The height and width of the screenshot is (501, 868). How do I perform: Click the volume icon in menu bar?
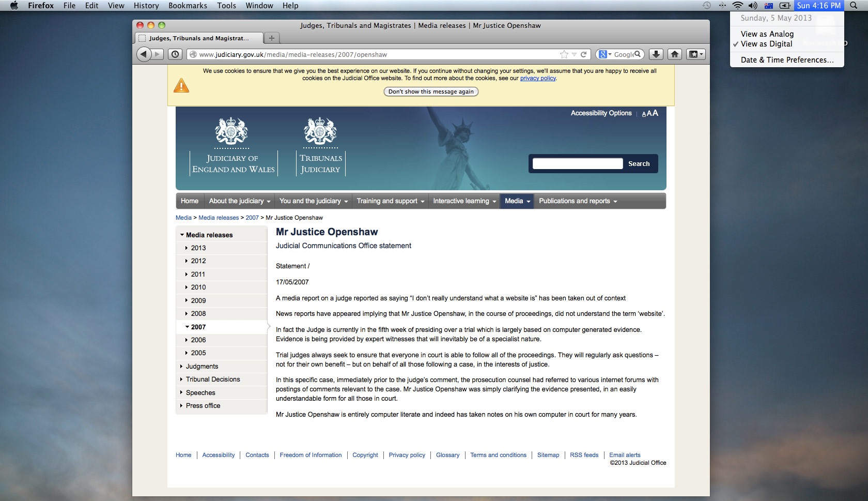753,6
